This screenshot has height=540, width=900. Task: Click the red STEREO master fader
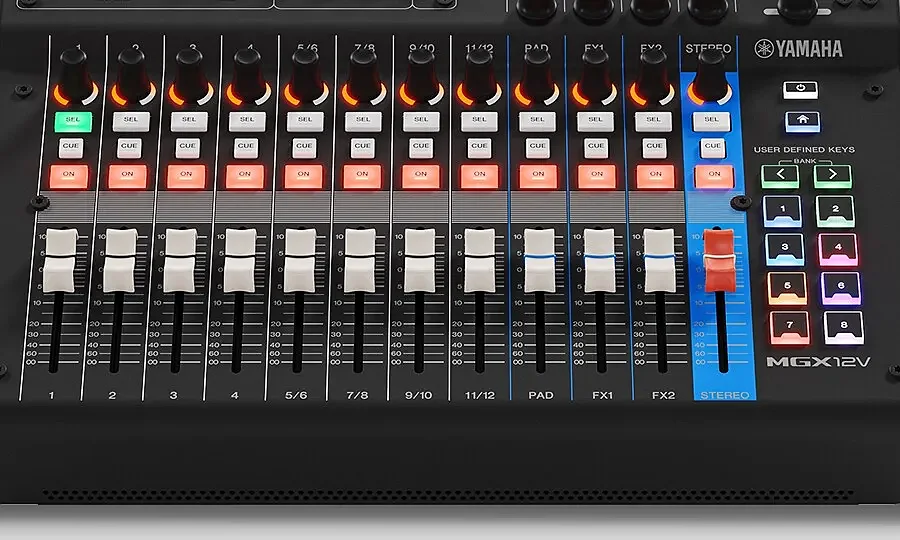[x=716, y=261]
